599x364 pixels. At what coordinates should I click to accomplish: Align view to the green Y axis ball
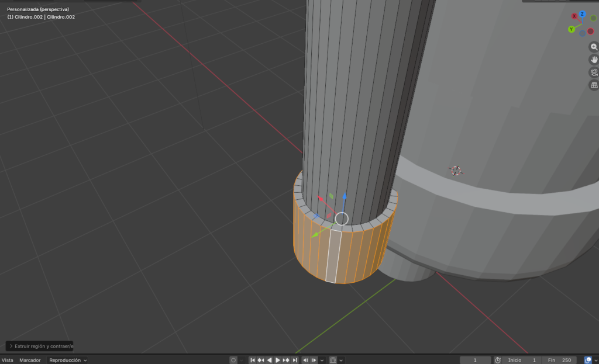[572, 29]
